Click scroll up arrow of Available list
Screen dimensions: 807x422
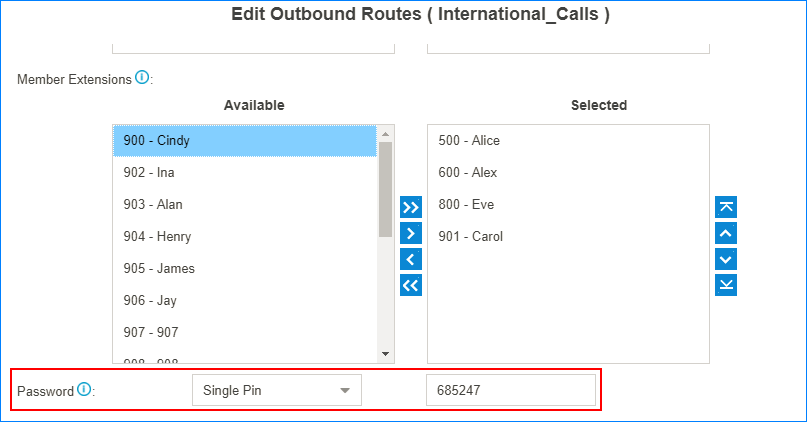(385, 134)
